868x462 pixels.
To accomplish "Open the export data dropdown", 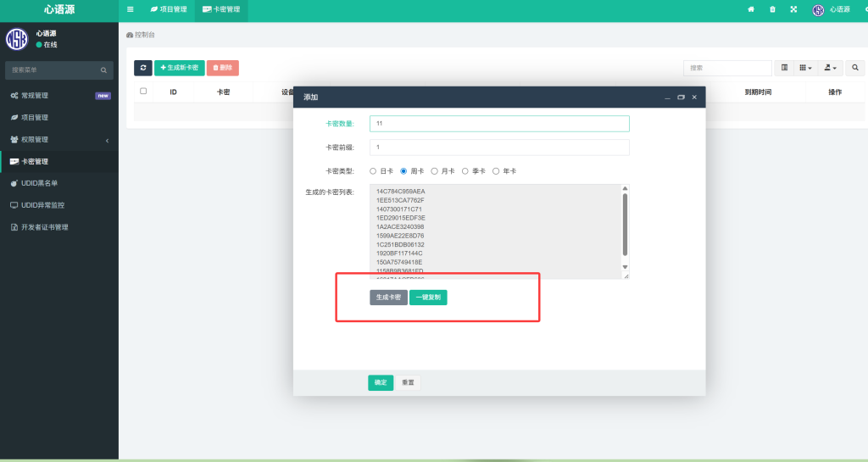I will coord(831,68).
